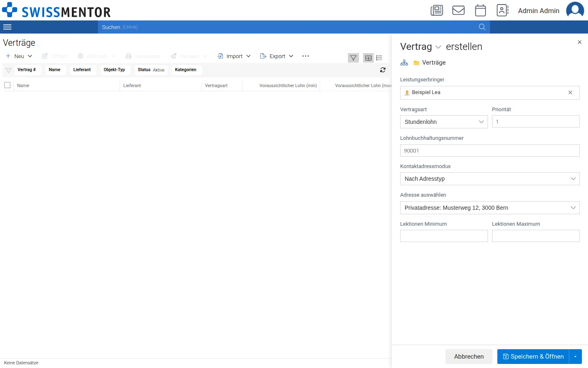Open the news feed icon in header

click(437, 11)
